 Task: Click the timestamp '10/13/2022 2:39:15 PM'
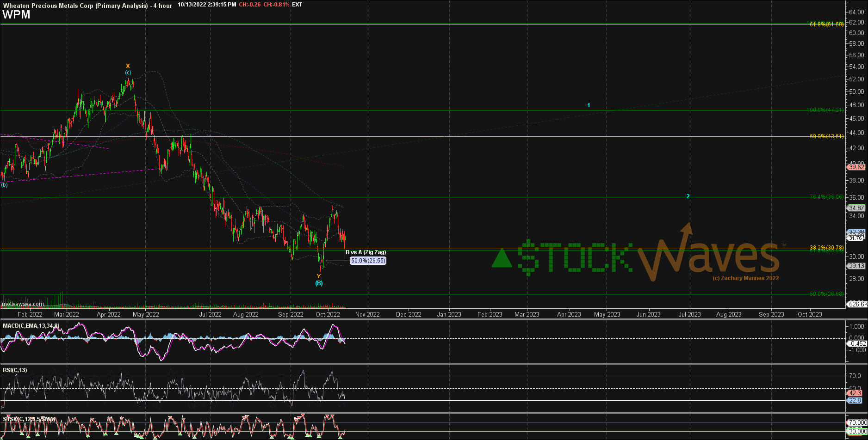[207, 5]
